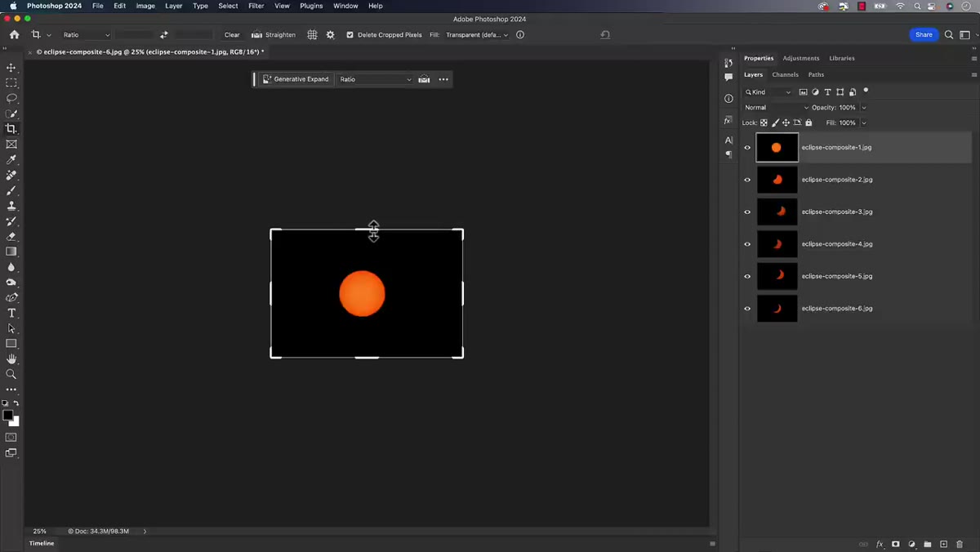Select the Zoom tool
The image size is (980, 552).
pos(11,374)
